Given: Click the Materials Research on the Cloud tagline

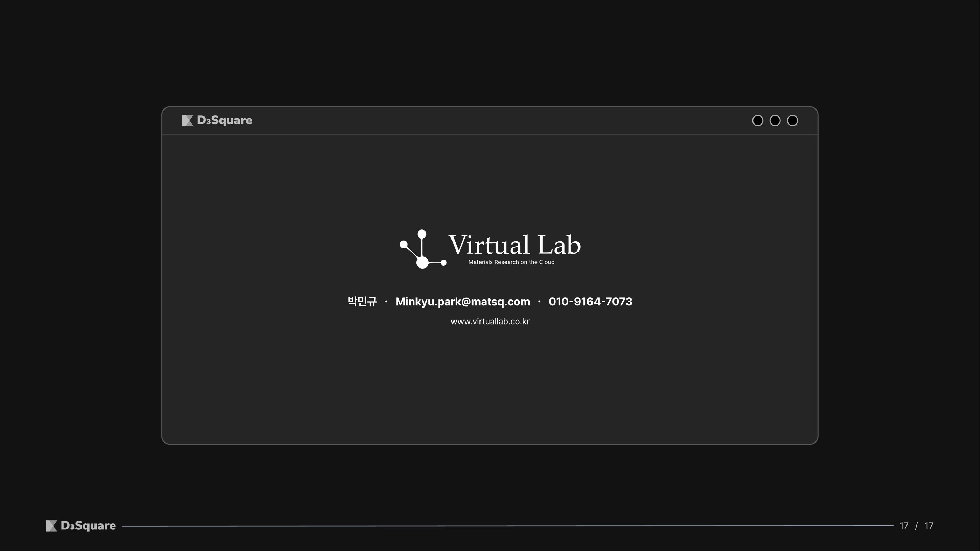Looking at the screenshot, I should click(x=511, y=262).
